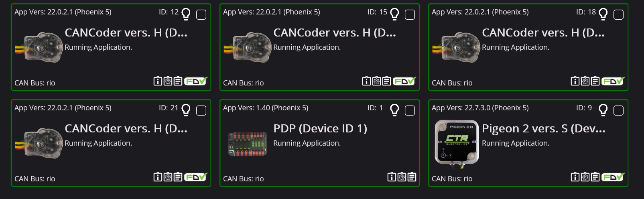The width and height of the screenshot is (644, 199).
Task: Blink the LED for PDP ID 1
Action: (394, 110)
